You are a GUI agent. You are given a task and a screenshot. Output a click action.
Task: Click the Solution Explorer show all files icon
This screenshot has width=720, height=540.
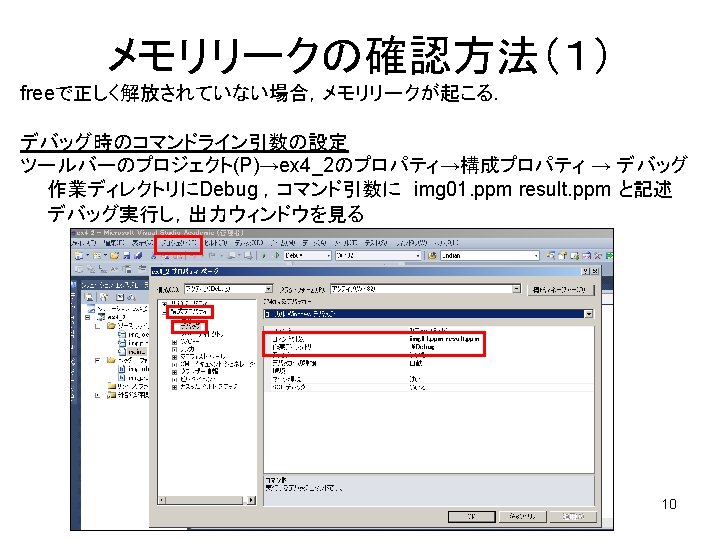[104, 298]
